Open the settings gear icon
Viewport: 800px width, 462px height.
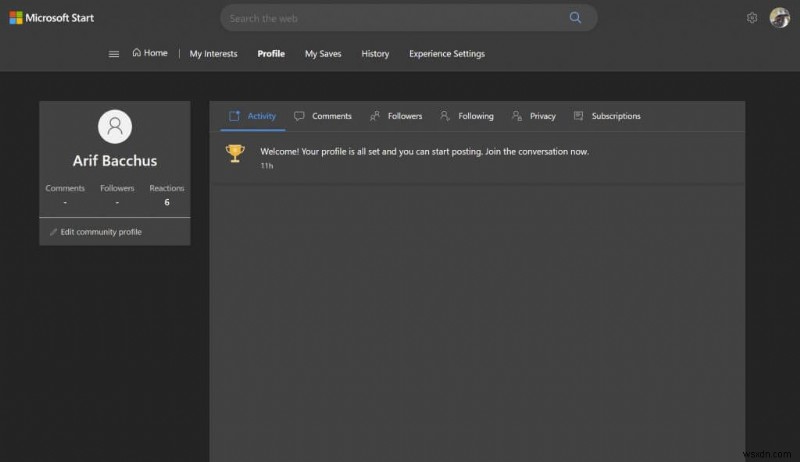coord(752,18)
